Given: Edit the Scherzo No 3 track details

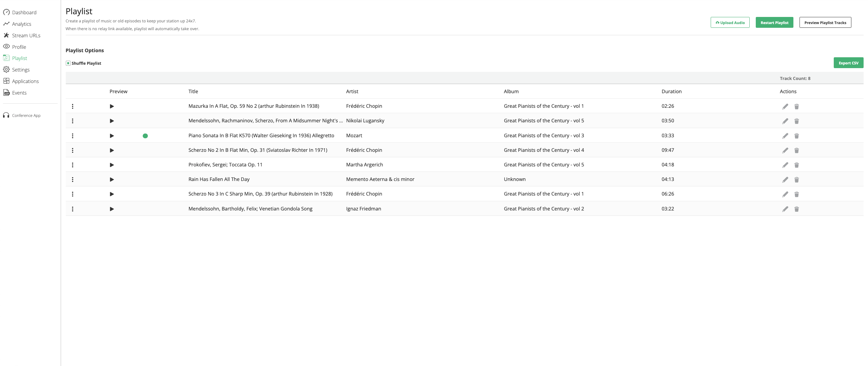Looking at the screenshot, I should point(785,194).
